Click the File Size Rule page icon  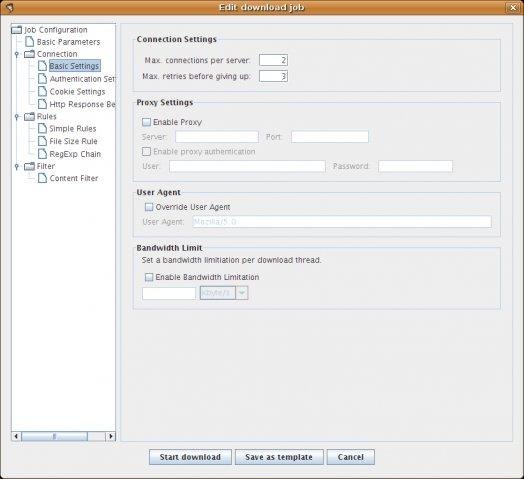pyautogui.click(x=42, y=141)
